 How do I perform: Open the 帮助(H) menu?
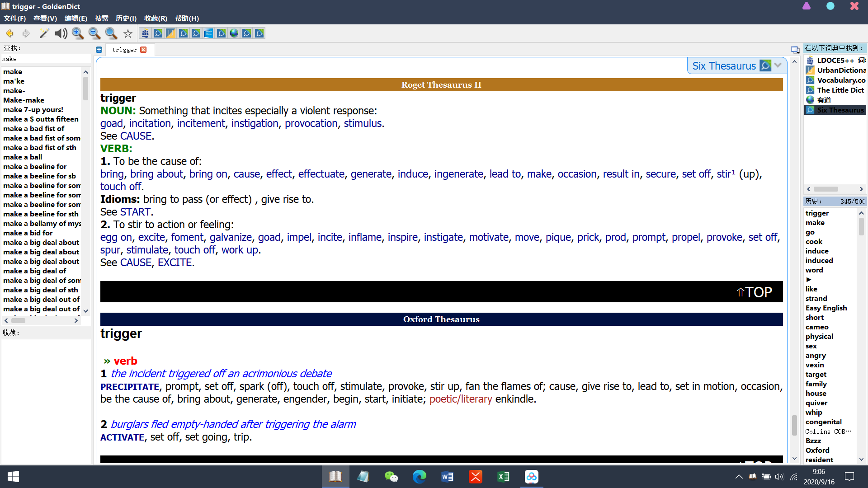pyautogui.click(x=187, y=19)
